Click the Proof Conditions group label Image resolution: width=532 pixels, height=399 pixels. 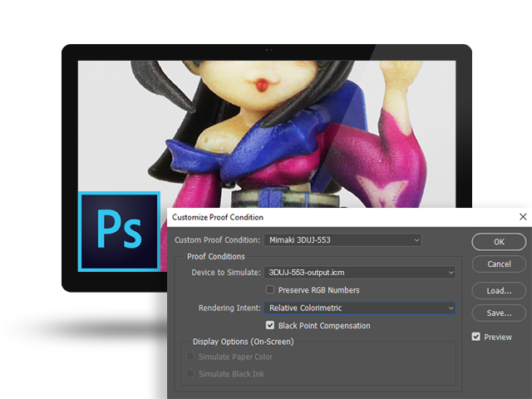(x=216, y=256)
